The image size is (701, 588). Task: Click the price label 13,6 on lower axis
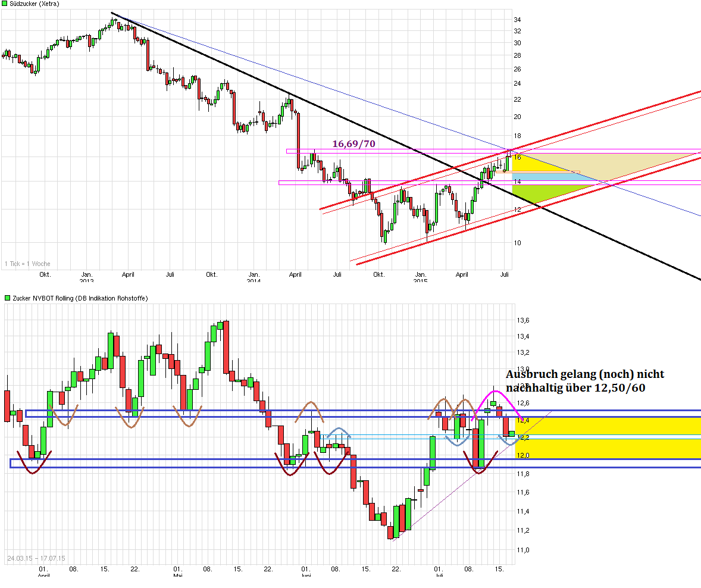[x=523, y=320]
